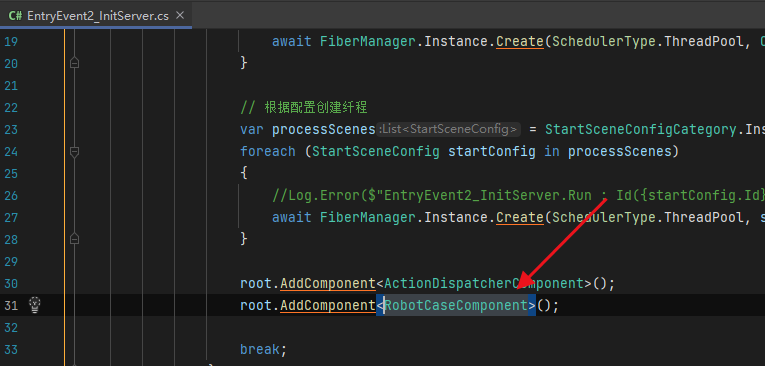Click the RobotCaseComponent type name
This screenshot has width=765, height=366.
(456, 305)
